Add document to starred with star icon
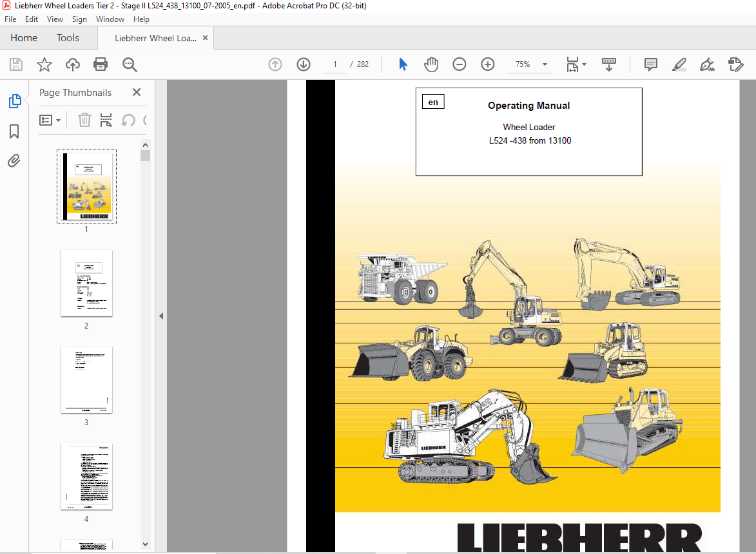 (x=44, y=64)
